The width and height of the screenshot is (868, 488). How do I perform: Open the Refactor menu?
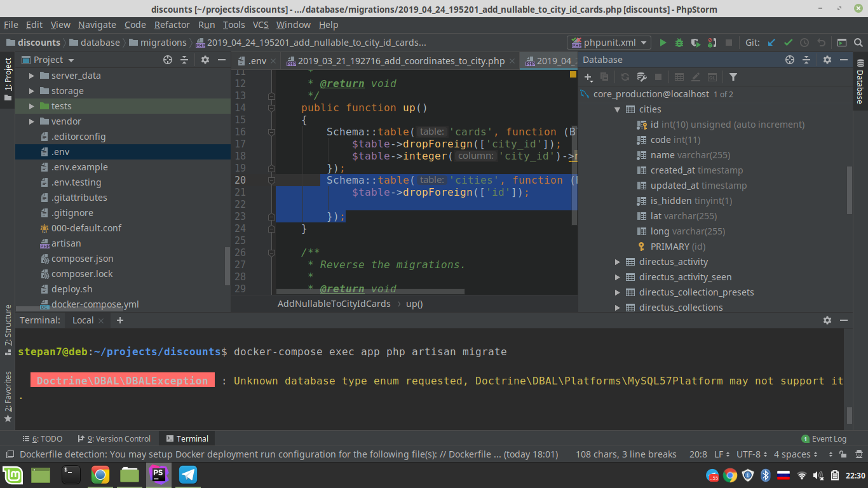(172, 25)
